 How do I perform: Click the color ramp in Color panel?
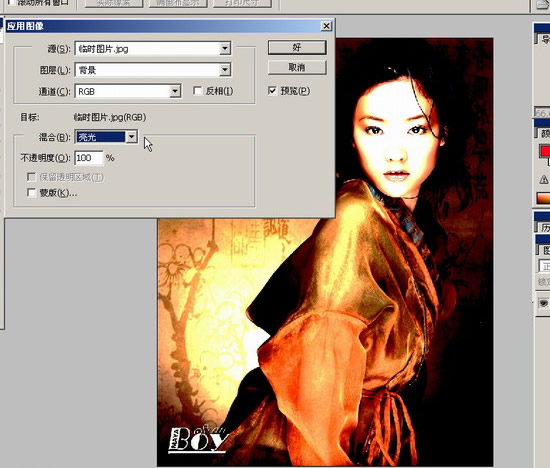[x=543, y=198]
